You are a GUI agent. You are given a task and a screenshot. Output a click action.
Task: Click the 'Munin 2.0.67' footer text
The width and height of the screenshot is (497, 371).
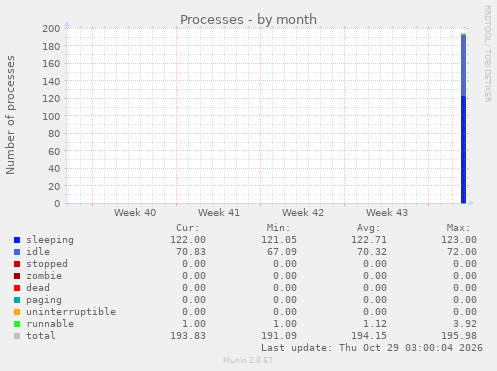pos(248,360)
